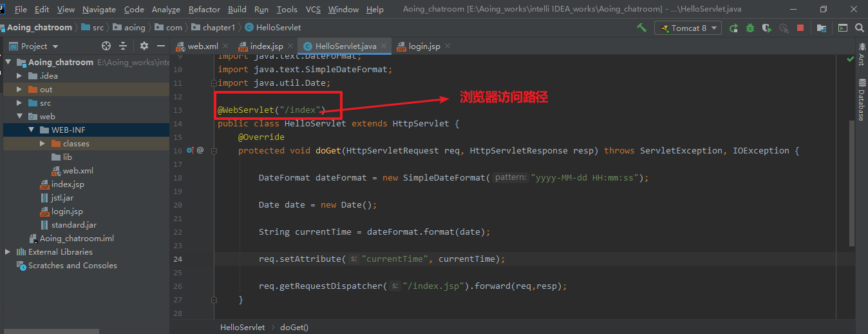Open Search Everywhere magnifier
This screenshot has width=868, height=334.
tap(859, 28)
